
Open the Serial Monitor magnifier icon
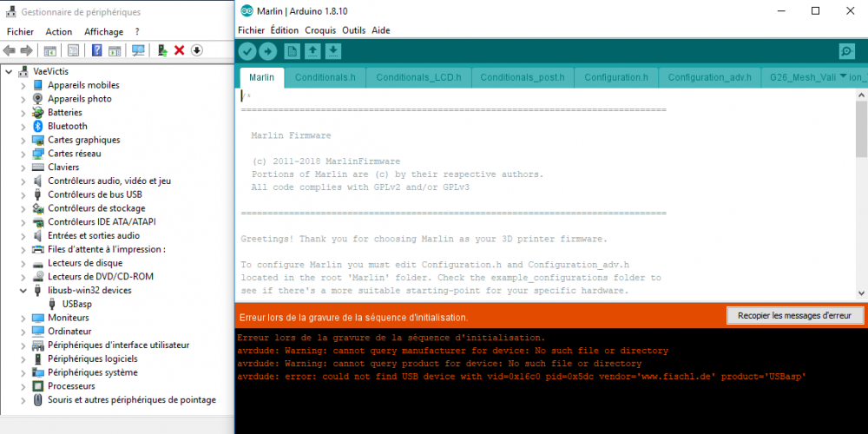pos(847,51)
